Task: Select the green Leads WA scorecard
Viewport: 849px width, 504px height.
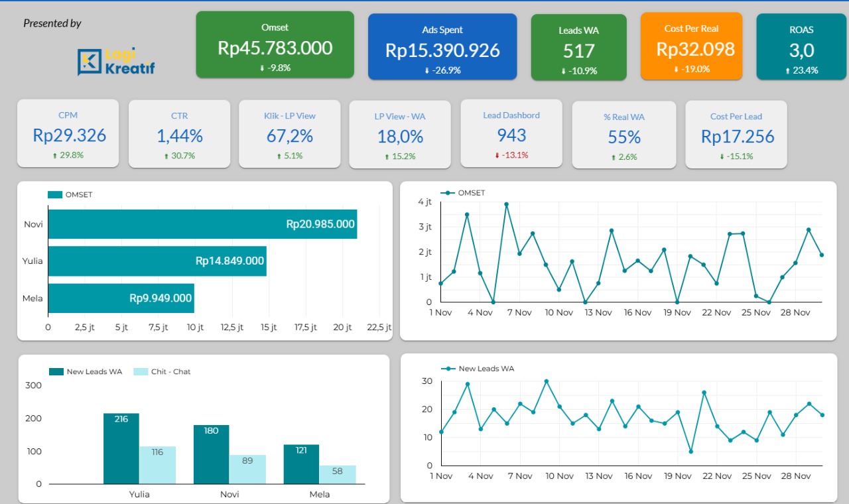Action: 578,48
